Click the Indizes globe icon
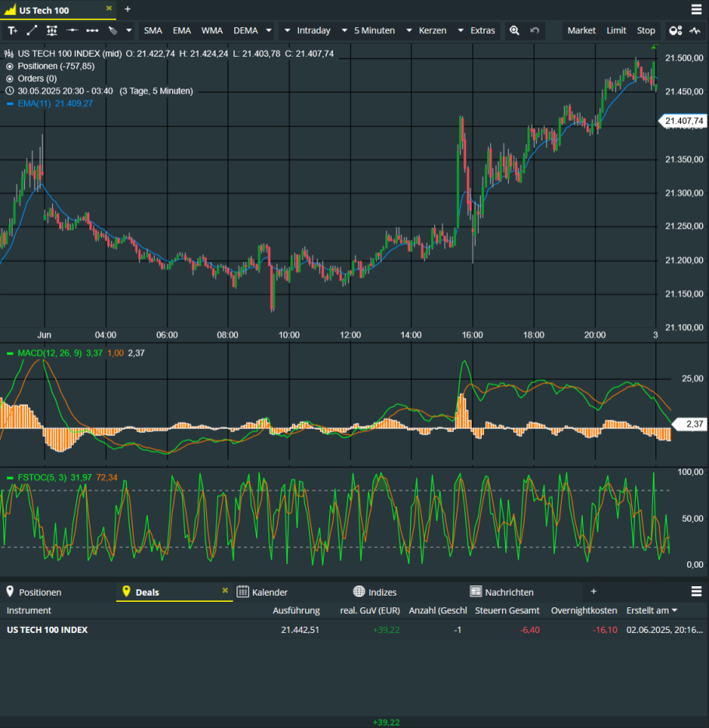 359,592
